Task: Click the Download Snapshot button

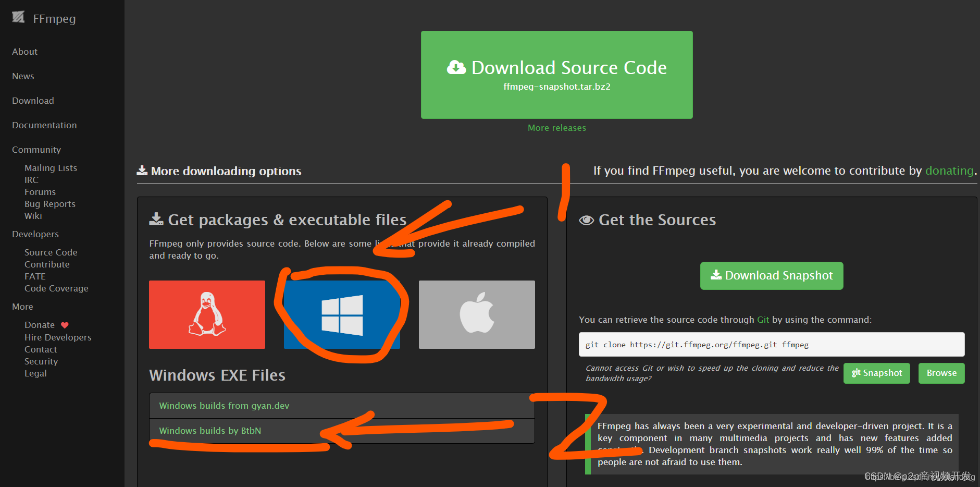Action: coord(772,276)
